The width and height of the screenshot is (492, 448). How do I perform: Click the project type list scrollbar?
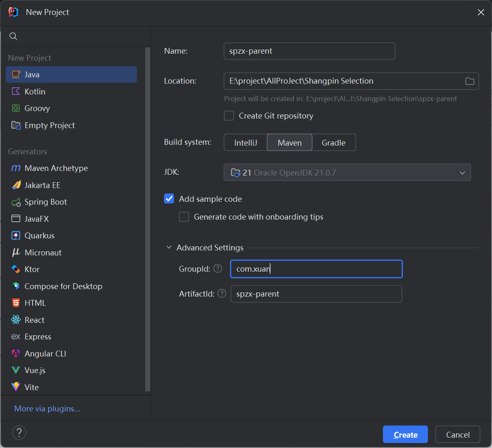tap(147, 219)
